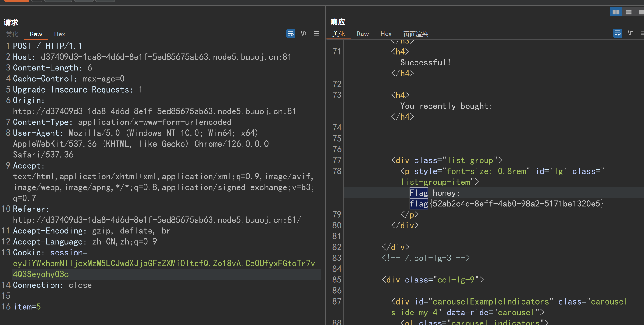
Task: Click the Host header line
Action: [x=152, y=57]
